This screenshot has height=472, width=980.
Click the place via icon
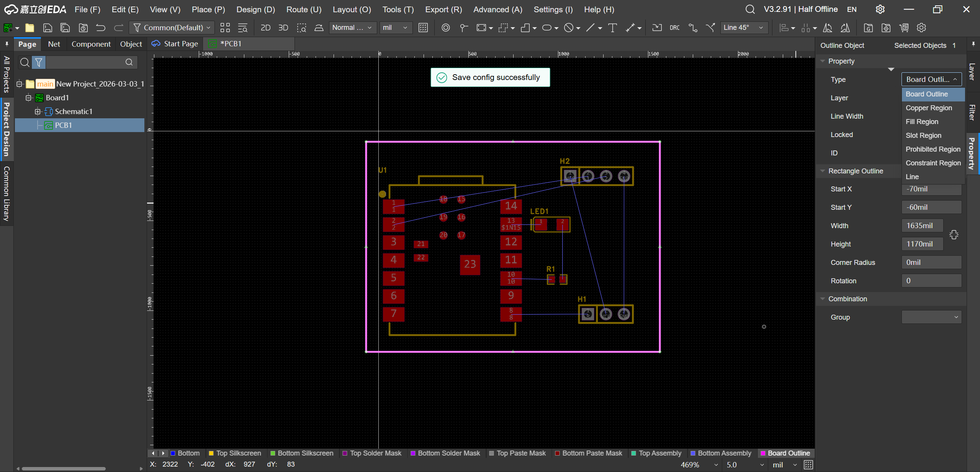pyautogui.click(x=445, y=28)
